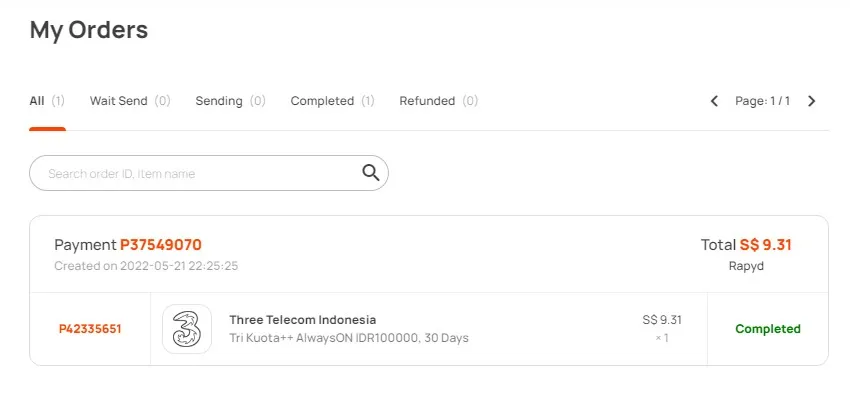Click the green Completed order status
The width and height of the screenshot is (850, 401).
[768, 329]
